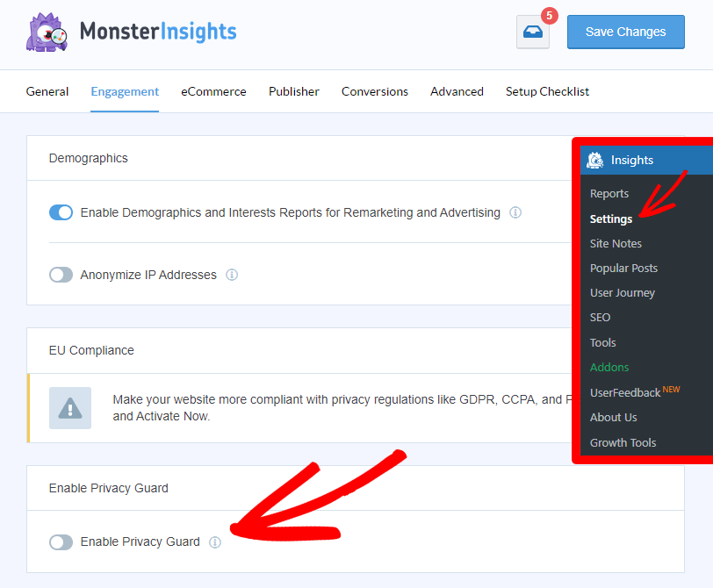Open the Demographics info tooltip icon
This screenshot has width=713, height=588.
tap(515, 212)
